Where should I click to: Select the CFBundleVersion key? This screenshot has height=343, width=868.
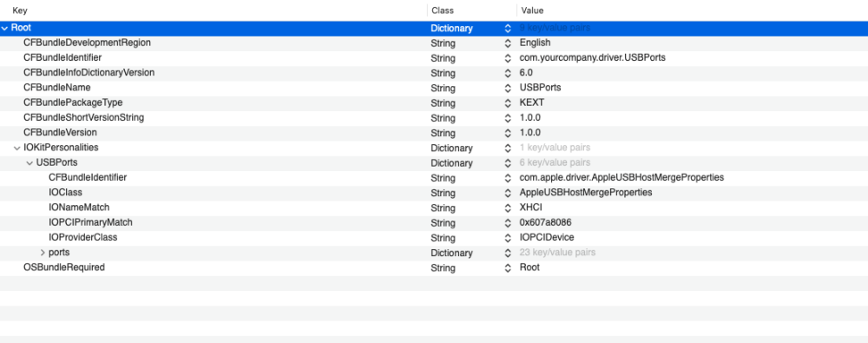(60, 133)
